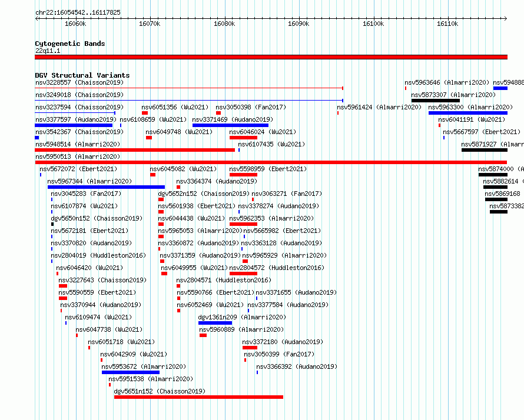Select the nsv5874000 label
524x420 pixels.
coord(501,169)
